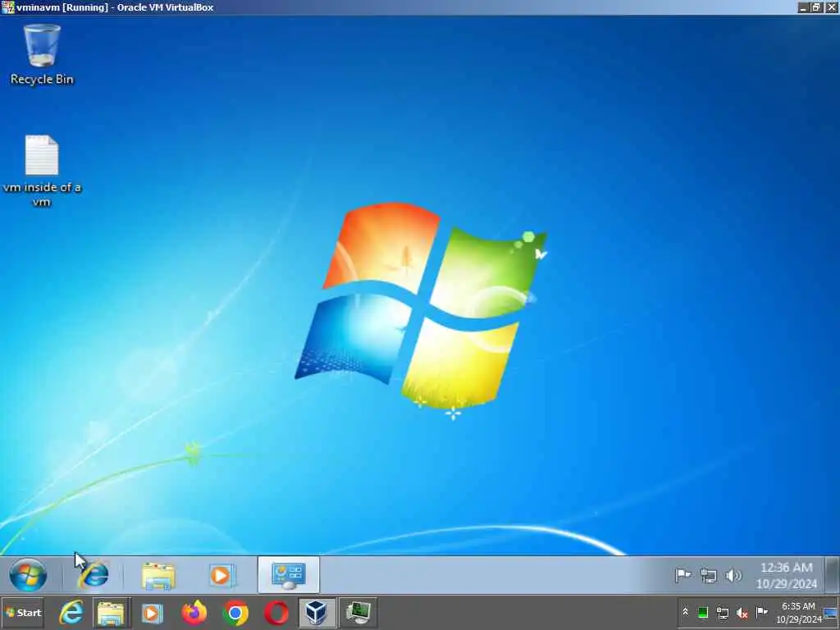This screenshot has height=630, width=840.
Task: Open Windows Media Player in inner taskbar
Action: pyautogui.click(x=221, y=576)
